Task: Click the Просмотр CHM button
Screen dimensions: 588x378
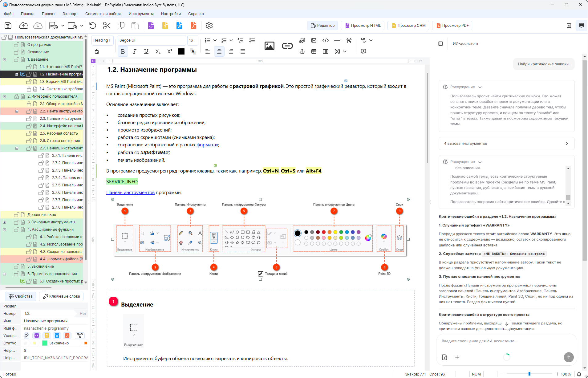Action: (x=408, y=26)
